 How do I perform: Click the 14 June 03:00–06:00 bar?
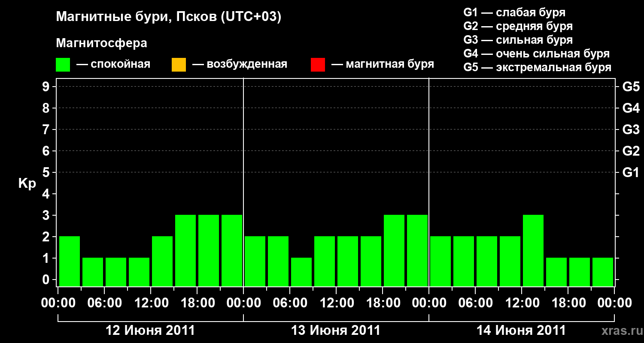click(464, 261)
